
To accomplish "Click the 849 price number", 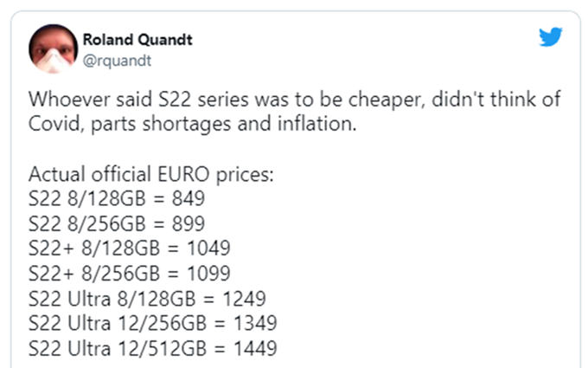I will coord(189,198).
